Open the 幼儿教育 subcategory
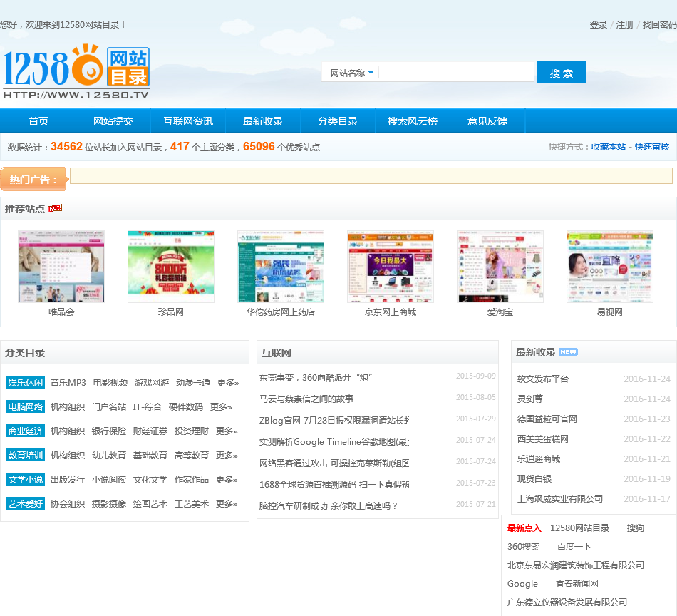The image size is (677, 616). click(109, 456)
